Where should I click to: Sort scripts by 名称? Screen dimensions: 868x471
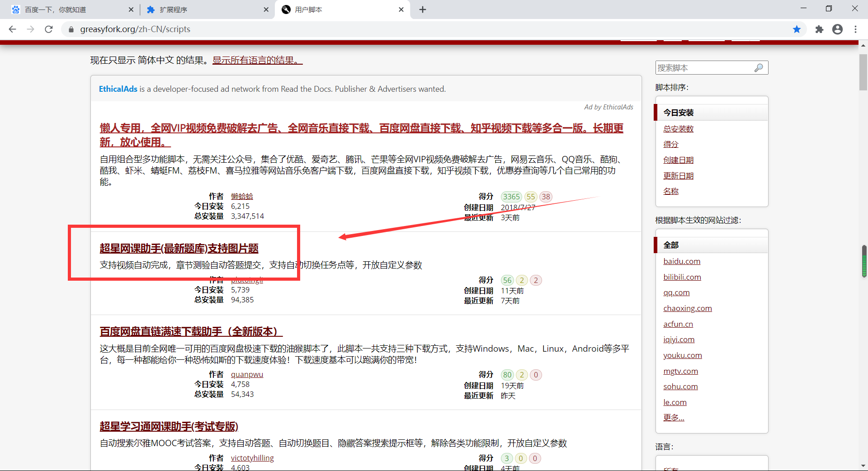(671, 191)
